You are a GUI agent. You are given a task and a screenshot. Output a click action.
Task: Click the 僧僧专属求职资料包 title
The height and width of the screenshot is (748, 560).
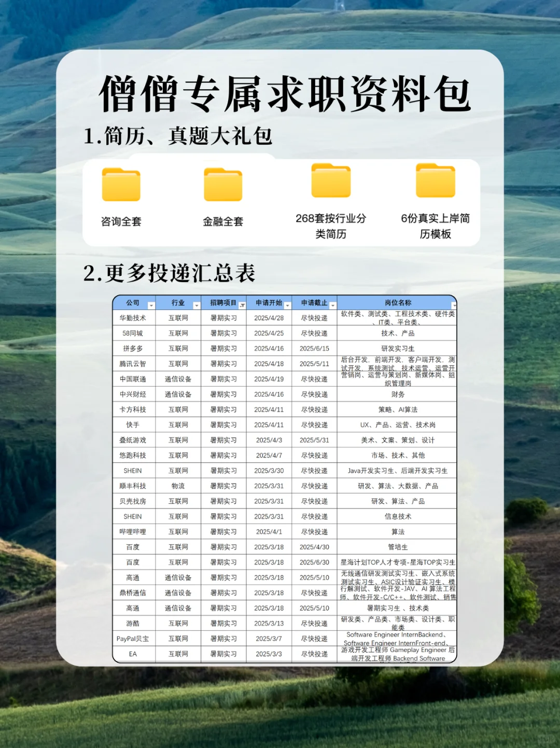pos(285,94)
